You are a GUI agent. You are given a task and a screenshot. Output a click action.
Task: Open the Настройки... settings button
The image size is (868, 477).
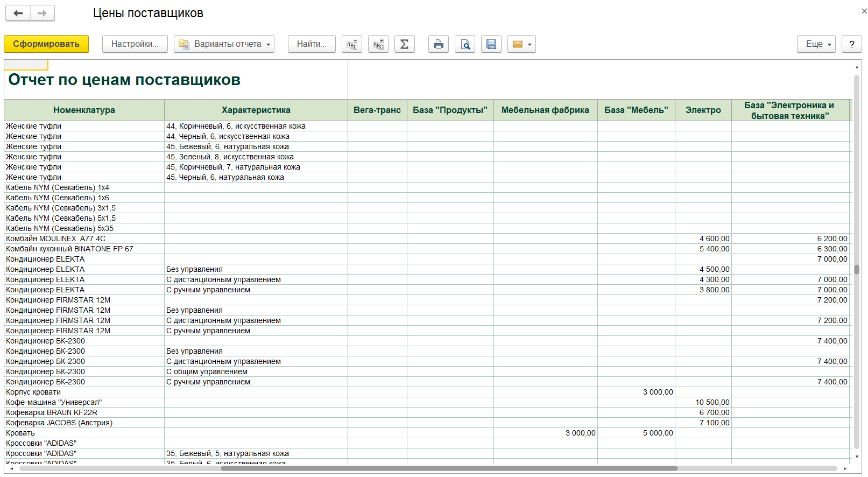tap(135, 44)
